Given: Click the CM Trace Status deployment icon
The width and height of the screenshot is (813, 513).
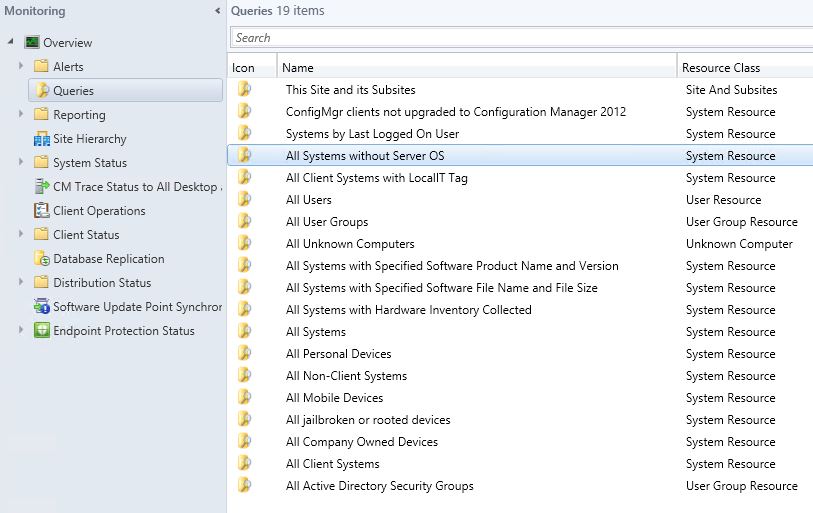Looking at the screenshot, I should [41, 187].
